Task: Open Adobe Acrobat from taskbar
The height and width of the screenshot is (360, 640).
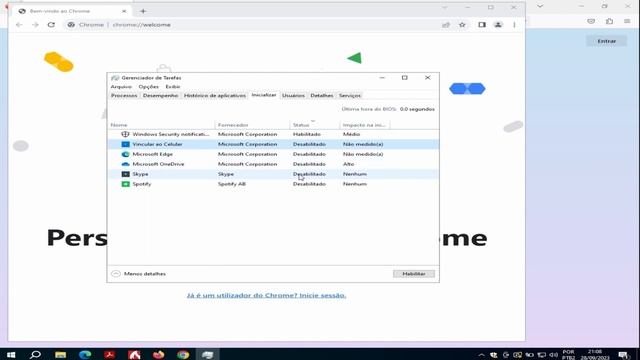Action: click(109, 354)
